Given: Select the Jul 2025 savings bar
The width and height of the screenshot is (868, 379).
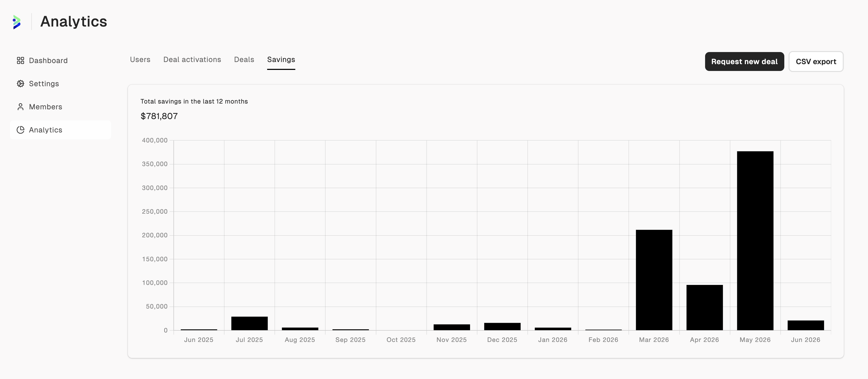Looking at the screenshot, I should point(249,324).
